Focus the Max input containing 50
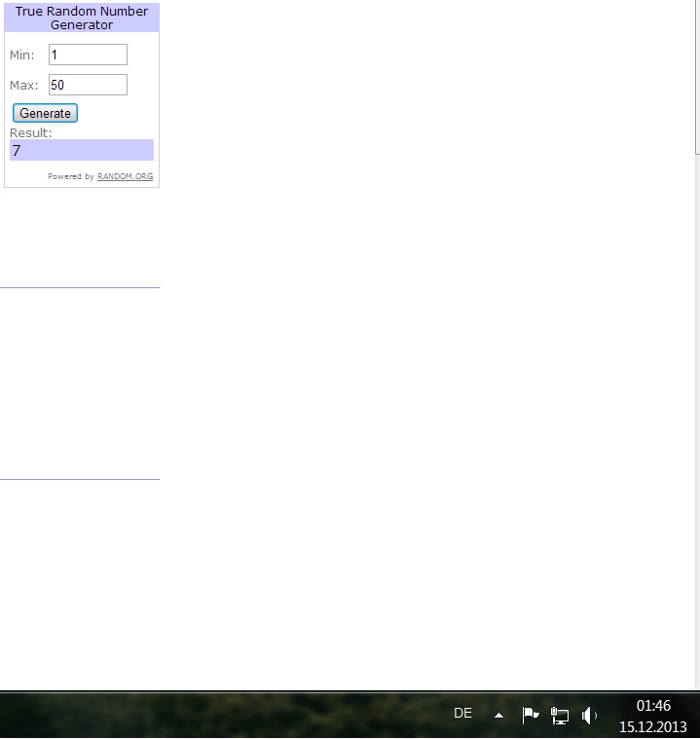This screenshot has height=739, width=700. tap(88, 85)
